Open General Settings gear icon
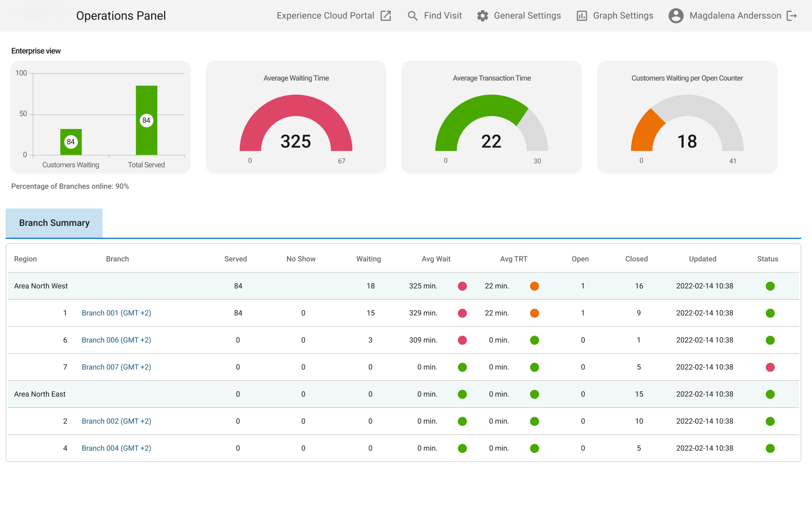 (x=482, y=16)
